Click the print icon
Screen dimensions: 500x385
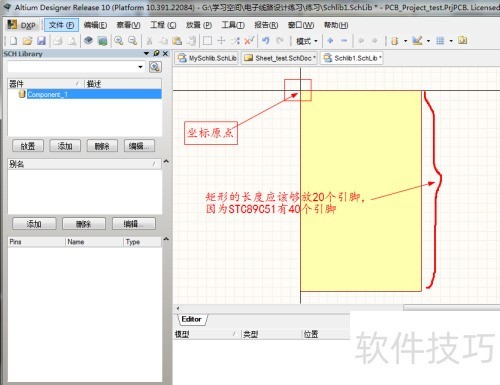click(x=58, y=41)
